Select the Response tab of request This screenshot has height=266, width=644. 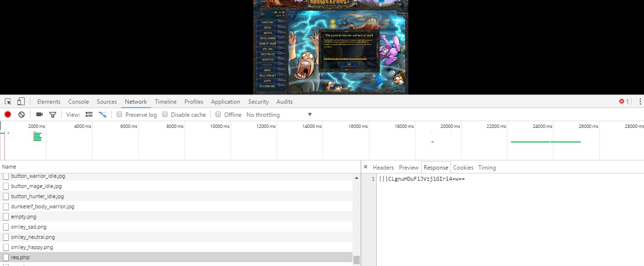[x=436, y=168]
